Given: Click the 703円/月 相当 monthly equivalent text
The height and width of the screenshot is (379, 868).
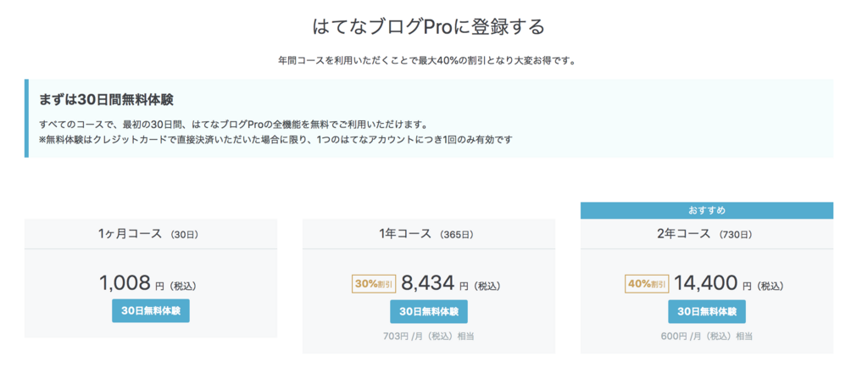Looking at the screenshot, I should pyautogui.click(x=429, y=336).
